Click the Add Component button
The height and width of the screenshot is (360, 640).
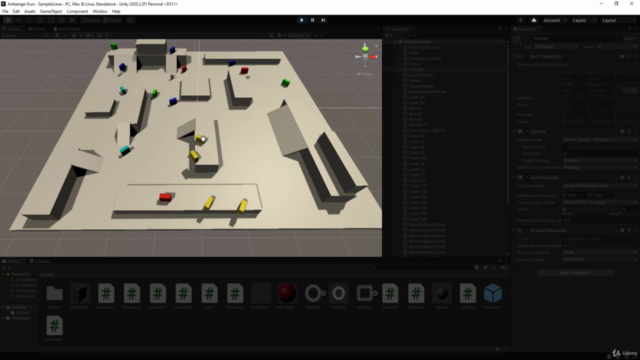click(x=575, y=273)
